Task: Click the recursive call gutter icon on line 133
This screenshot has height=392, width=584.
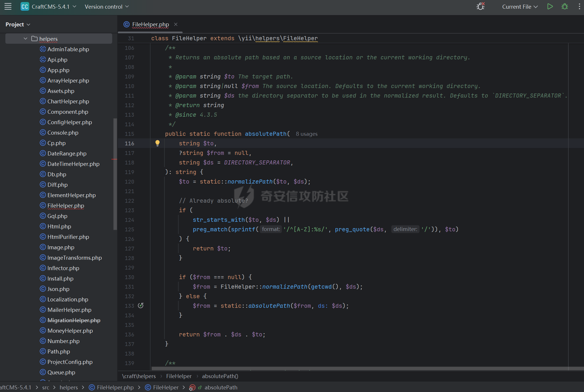Action: (x=141, y=305)
